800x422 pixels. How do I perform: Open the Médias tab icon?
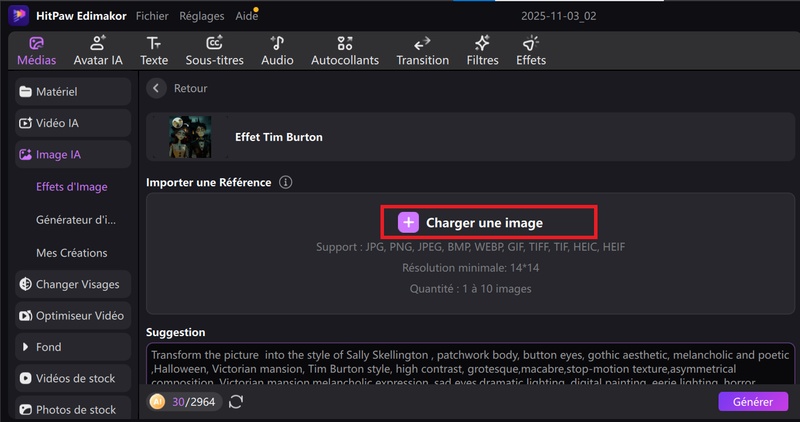(36, 43)
